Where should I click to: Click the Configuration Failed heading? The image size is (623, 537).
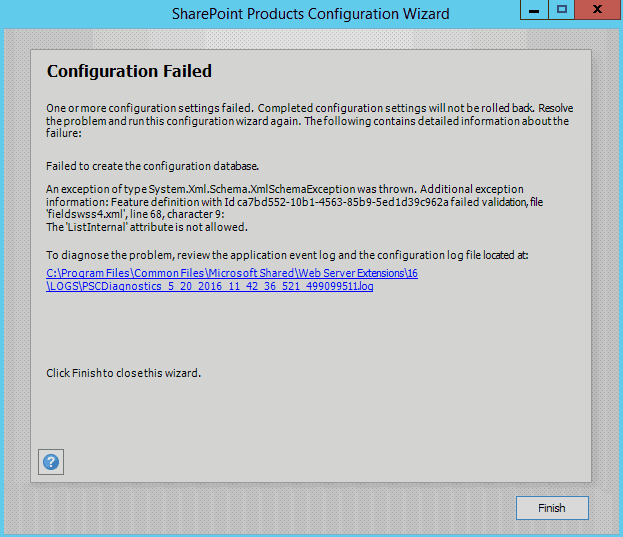click(129, 72)
